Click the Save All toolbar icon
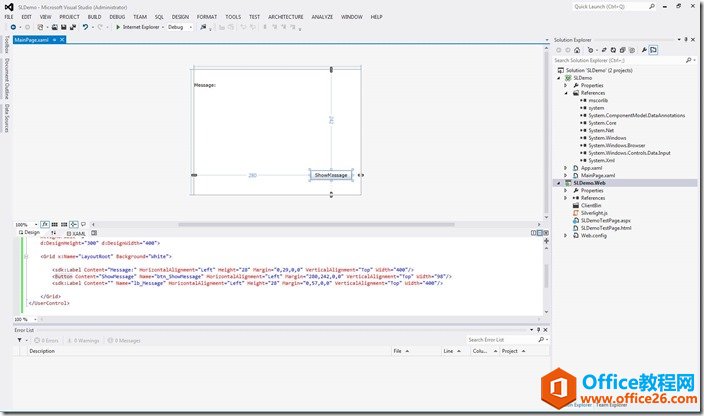This screenshot has width=704, height=416. point(72,27)
